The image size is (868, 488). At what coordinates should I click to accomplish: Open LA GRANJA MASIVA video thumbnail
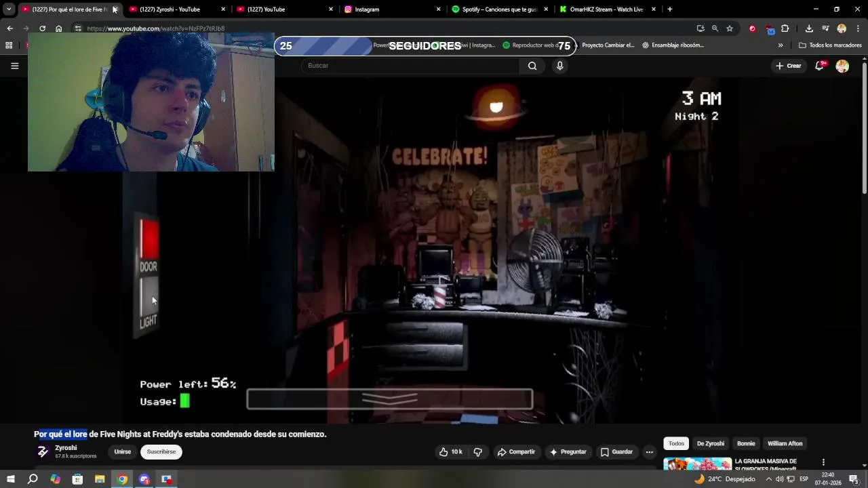tap(697, 464)
